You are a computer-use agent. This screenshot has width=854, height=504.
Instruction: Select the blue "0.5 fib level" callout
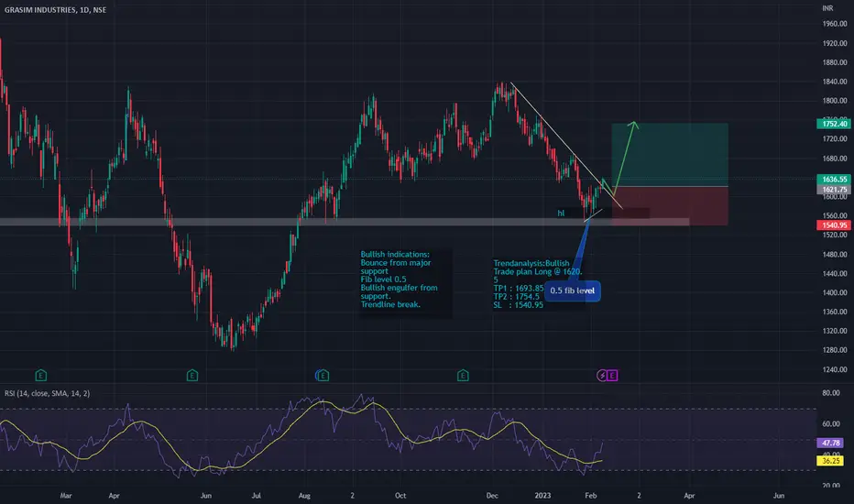click(573, 290)
